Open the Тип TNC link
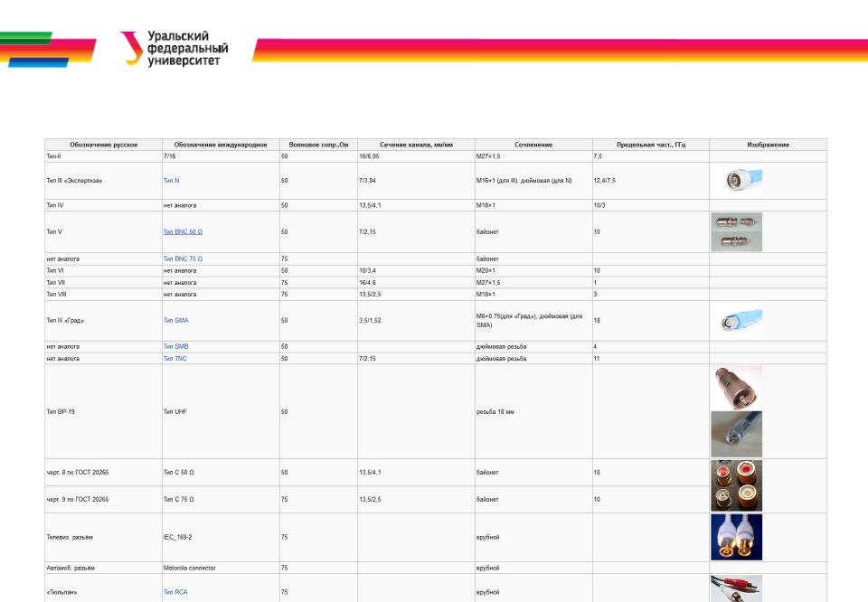This screenshot has height=602, width=868. (175, 359)
